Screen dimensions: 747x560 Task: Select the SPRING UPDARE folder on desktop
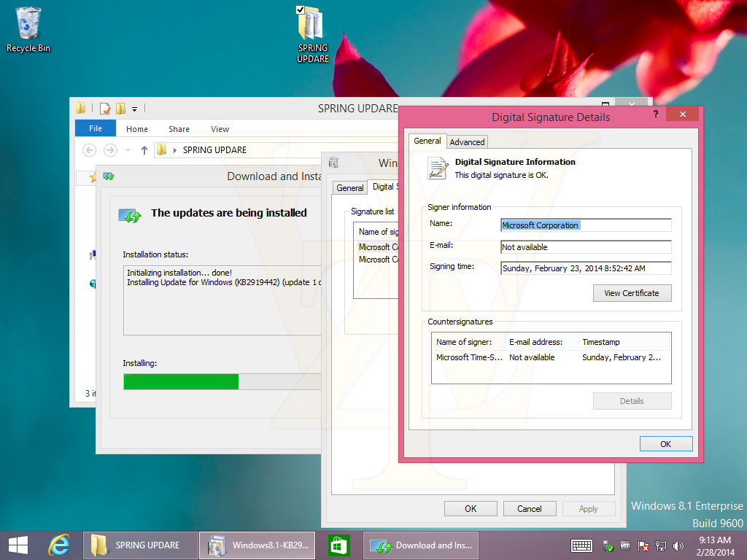tap(312, 34)
